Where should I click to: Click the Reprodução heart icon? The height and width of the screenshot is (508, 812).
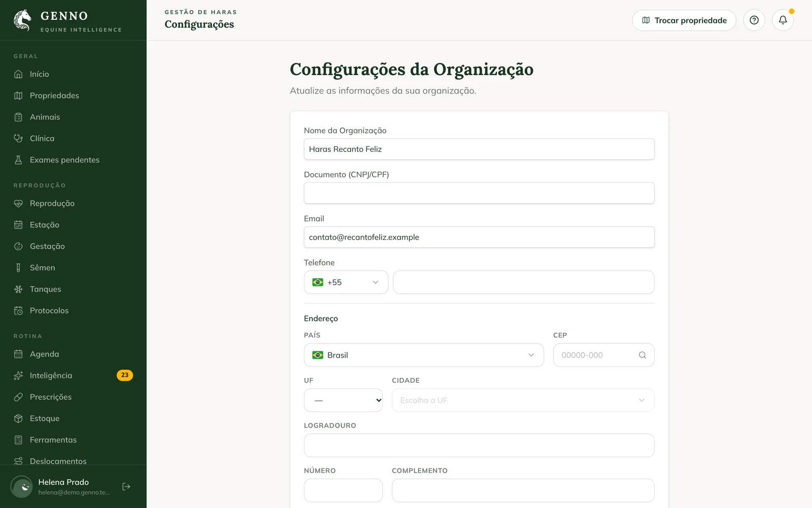[18, 203]
